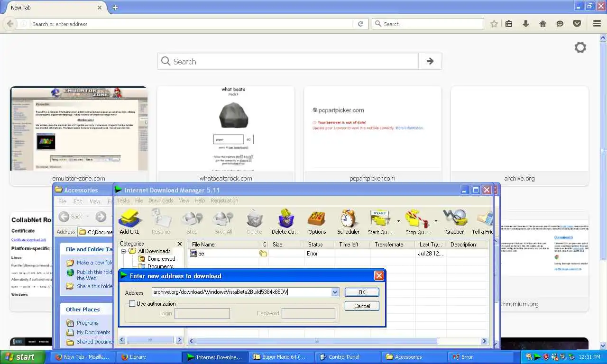Click the Firefox address bar

pos(192,24)
